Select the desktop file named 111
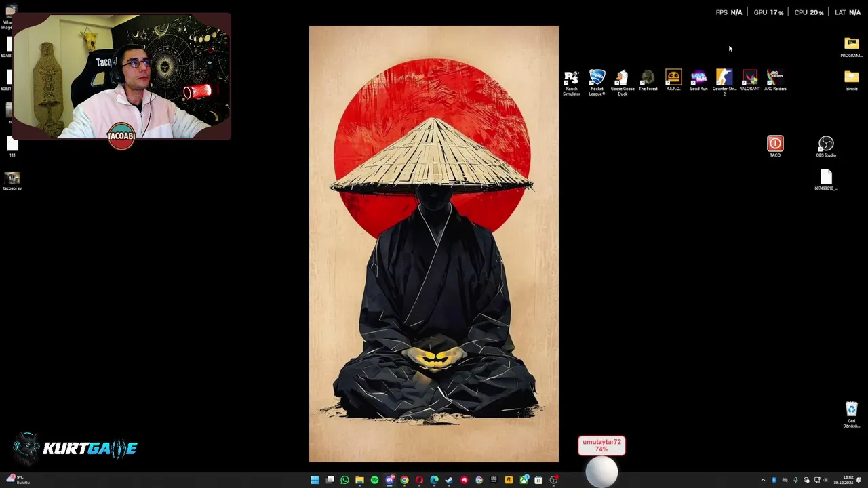The height and width of the screenshot is (488, 868). (x=12, y=146)
